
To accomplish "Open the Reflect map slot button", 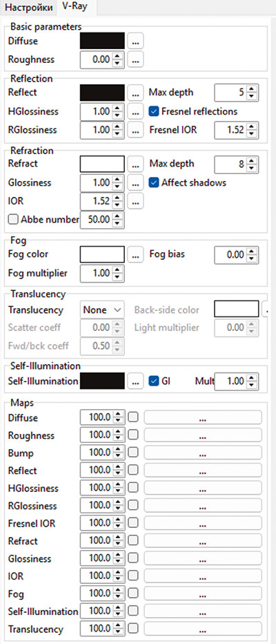I will 203,471.
